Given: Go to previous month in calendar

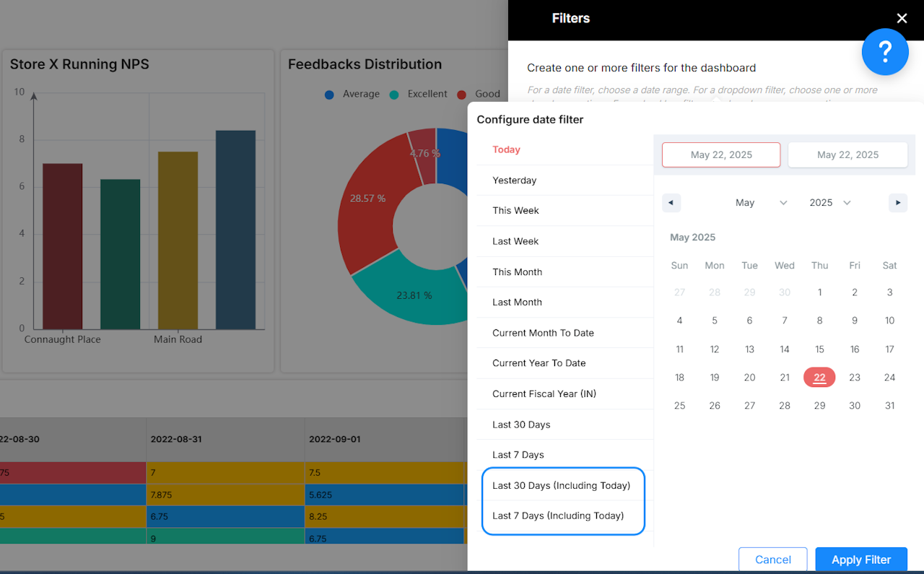Looking at the screenshot, I should point(671,203).
